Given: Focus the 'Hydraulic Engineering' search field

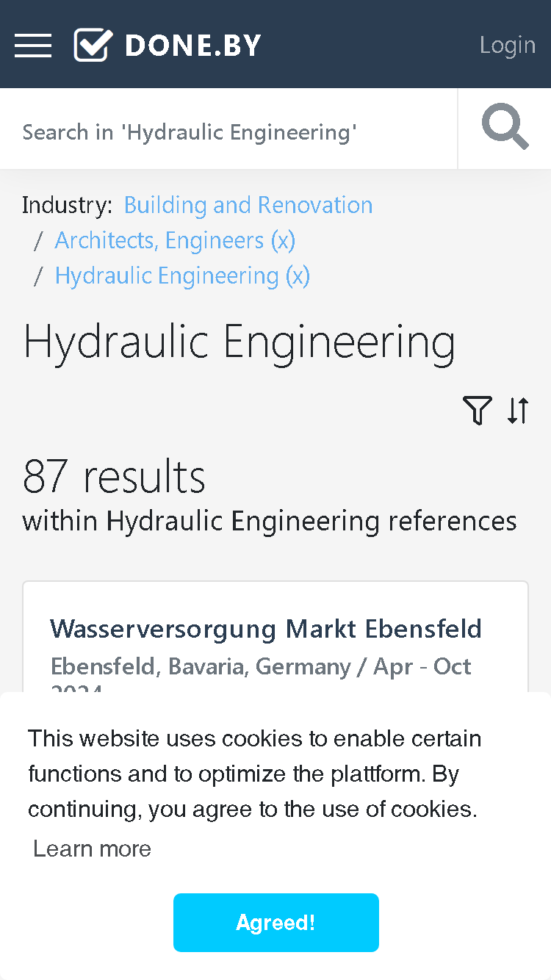Looking at the screenshot, I should (x=228, y=132).
